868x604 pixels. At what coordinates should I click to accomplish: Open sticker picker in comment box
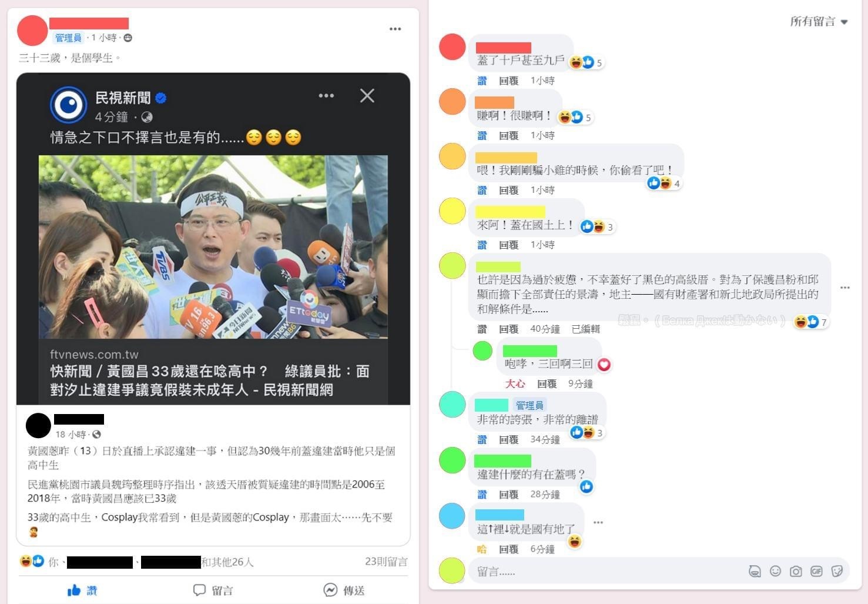tap(837, 571)
